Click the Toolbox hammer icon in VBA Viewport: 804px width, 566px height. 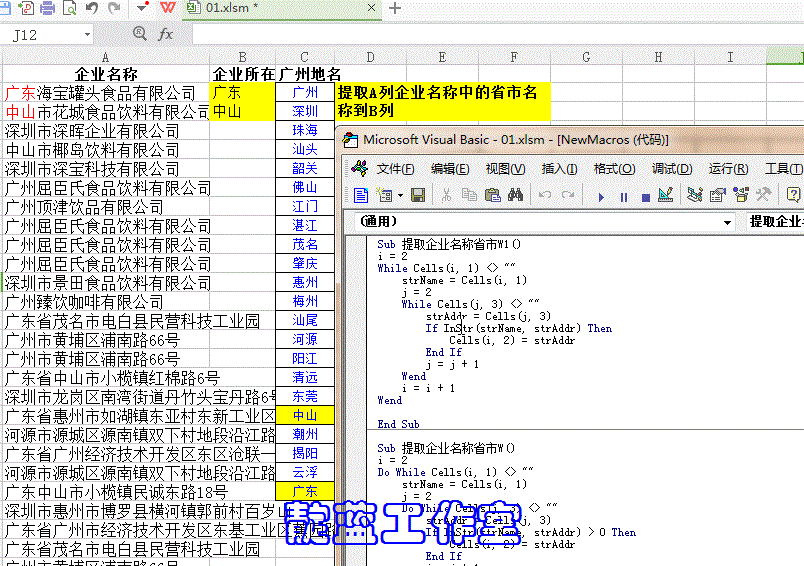763,195
